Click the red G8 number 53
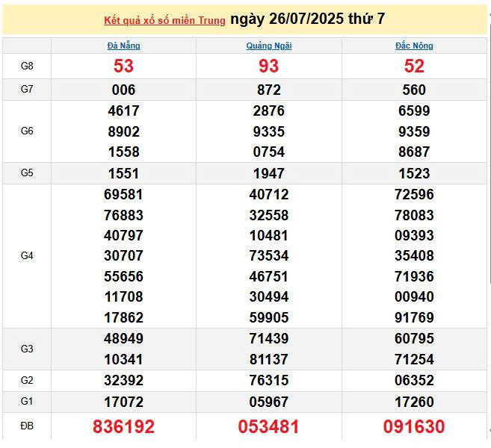The width and height of the screenshot is (491, 448). [x=124, y=66]
